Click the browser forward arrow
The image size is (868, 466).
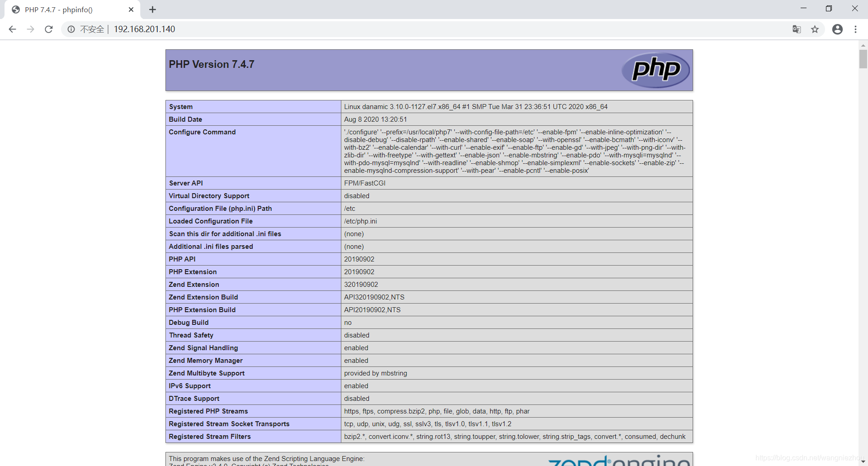coord(30,29)
